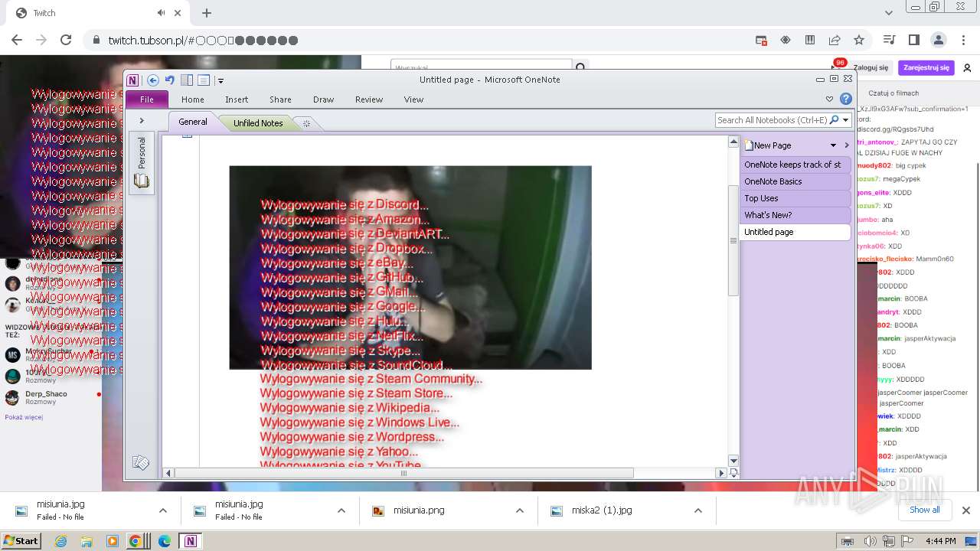Open Customize Quick Access Toolbar dropdown arrow

tap(220, 80)
